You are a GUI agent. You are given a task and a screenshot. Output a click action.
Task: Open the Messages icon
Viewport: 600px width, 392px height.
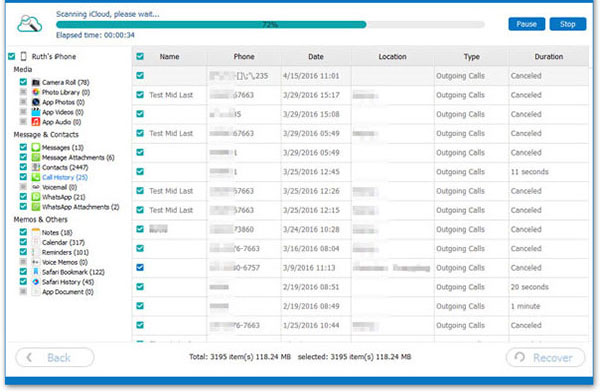36,147
